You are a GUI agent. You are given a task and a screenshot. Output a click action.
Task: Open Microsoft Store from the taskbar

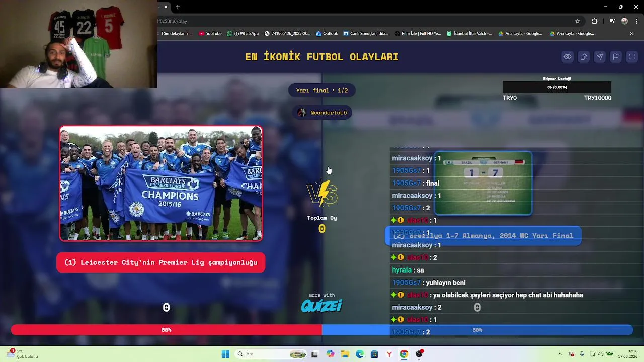[x=374, y=354]
